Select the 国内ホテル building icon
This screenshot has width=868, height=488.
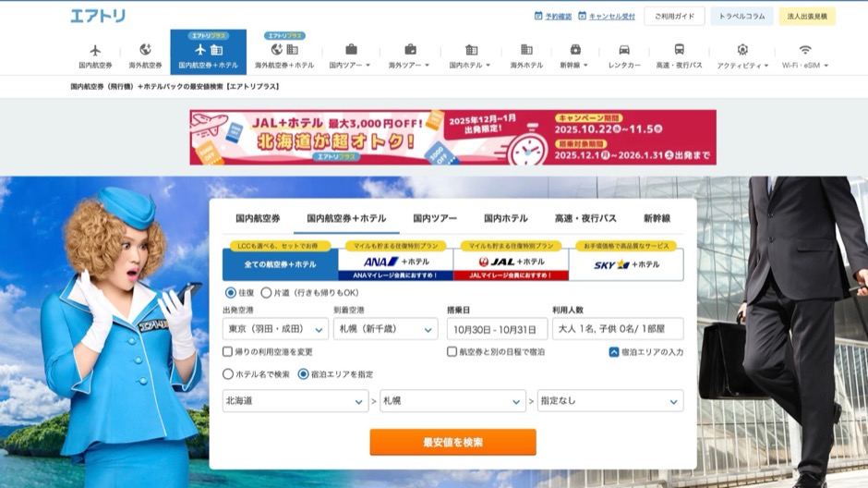(x=471, y=50)
